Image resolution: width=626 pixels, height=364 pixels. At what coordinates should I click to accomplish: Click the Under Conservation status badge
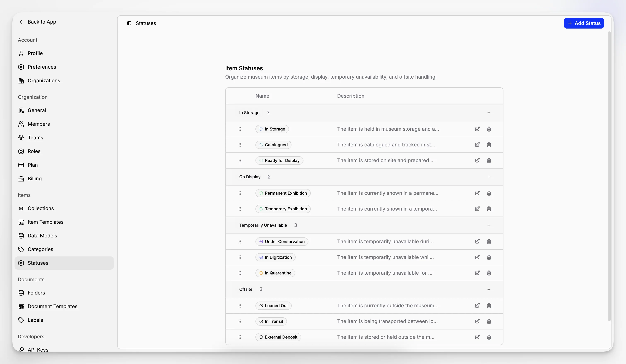pos(282,241)
